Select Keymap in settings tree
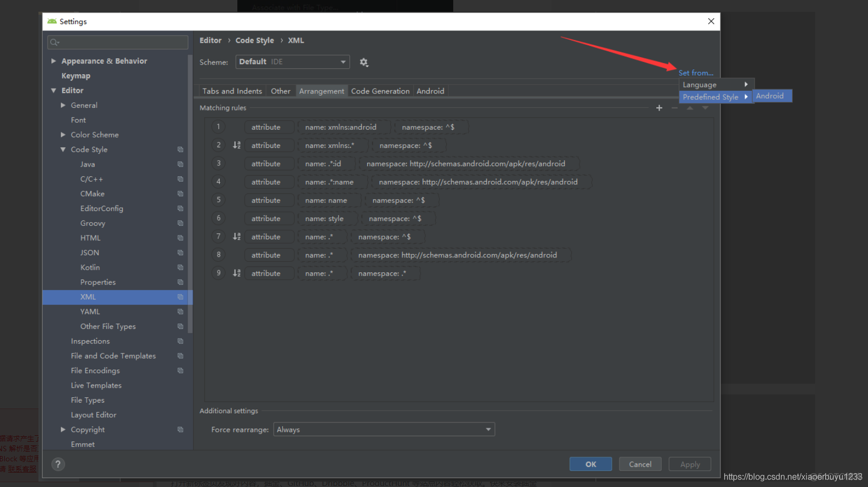Screen dimensions: 868x487 [x=76, y=76]
